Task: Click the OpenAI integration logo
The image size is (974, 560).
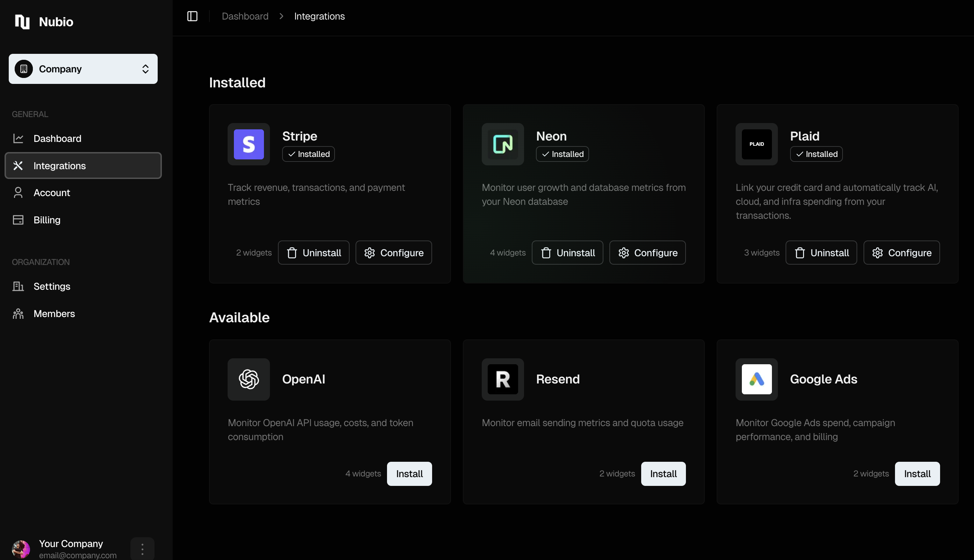Action: coord(248,379)
